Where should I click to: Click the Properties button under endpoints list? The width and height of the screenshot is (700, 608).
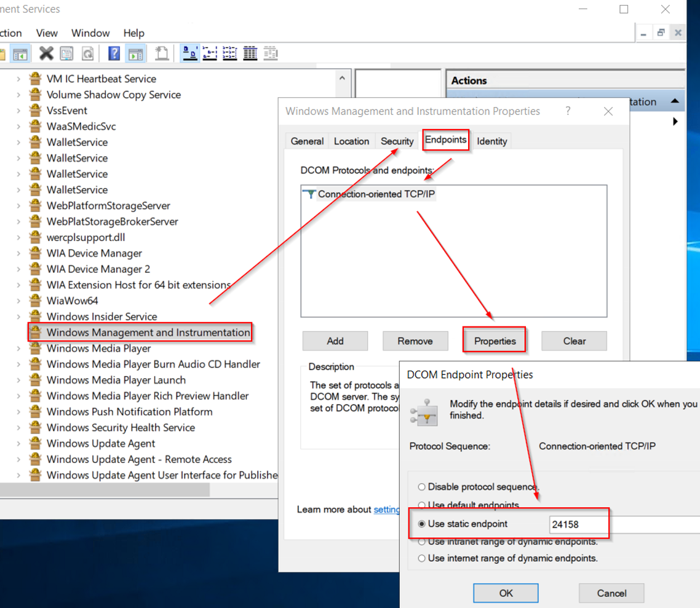(495, 341)
